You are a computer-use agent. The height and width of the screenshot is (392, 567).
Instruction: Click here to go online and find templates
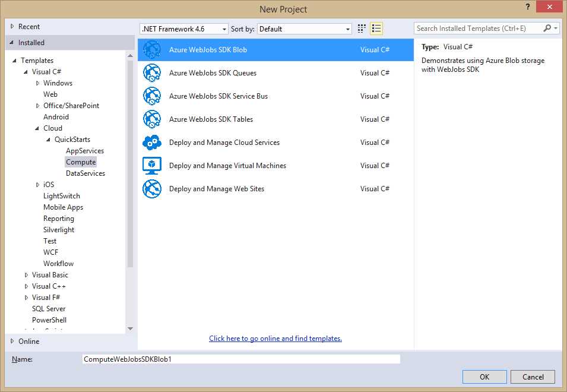coord(275,338)
